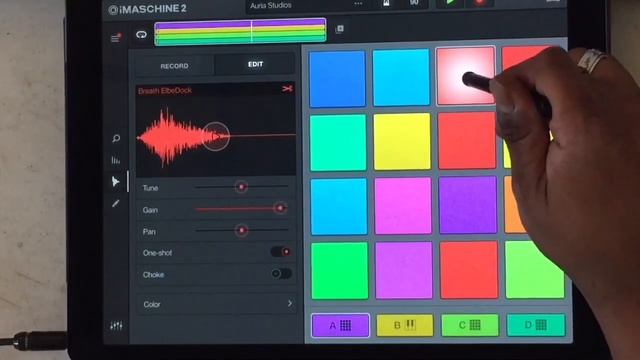The height and width of the screenshot is (360, 640).
Task: Tap the red record button in the top bar
Action: [x=480, y=2]
